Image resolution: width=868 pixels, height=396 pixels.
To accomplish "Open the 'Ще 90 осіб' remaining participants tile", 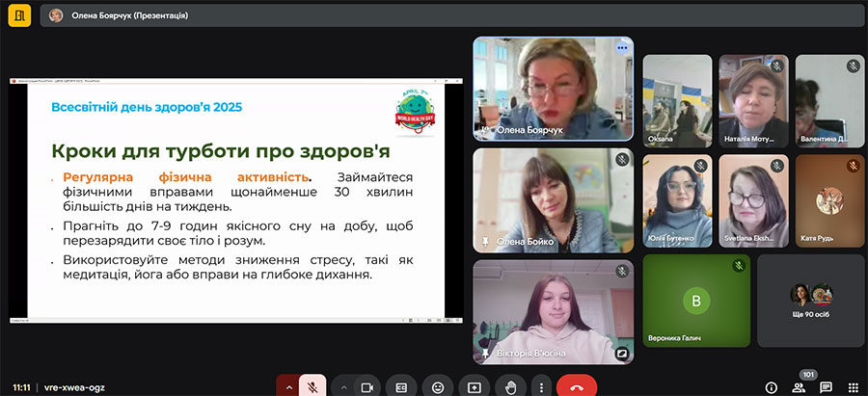I will pyautogui.click(x=811, y=301).
